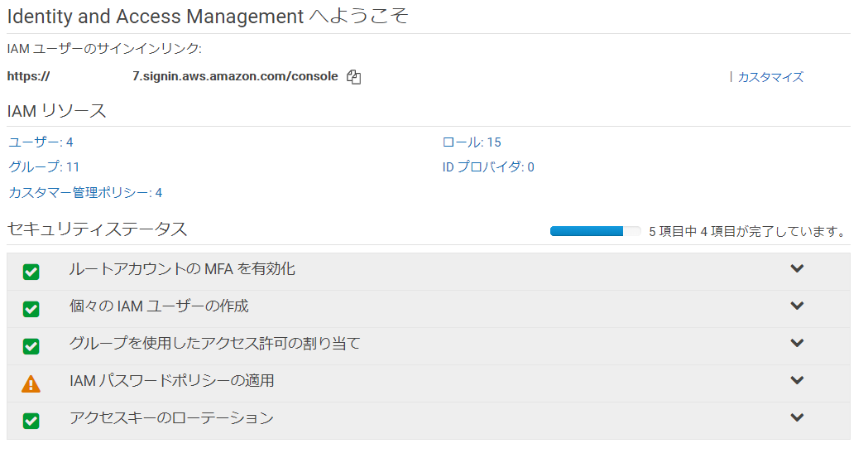This screenshot has height=458, width=868.
Task: Click the IAM リソース heading
Action: (x=56, y=111)
